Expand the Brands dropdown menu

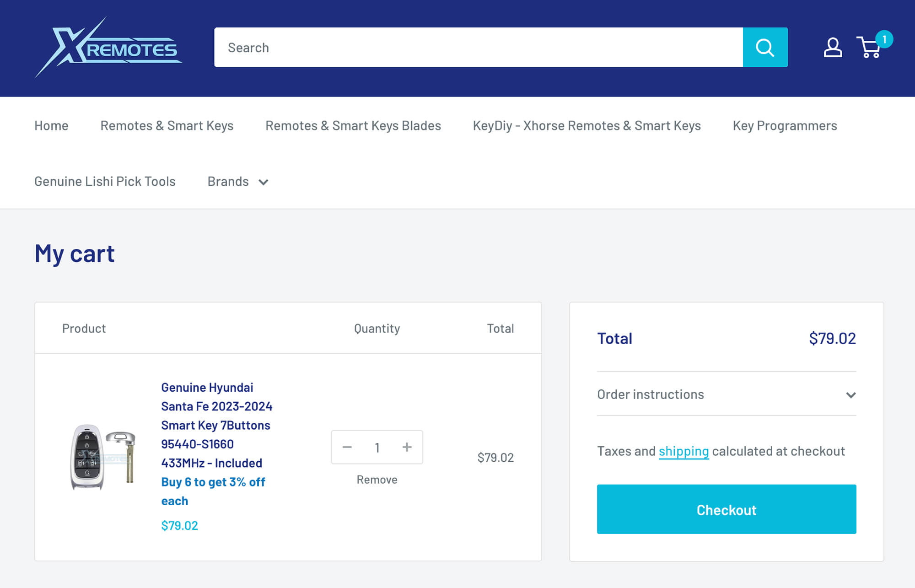point(238,182)
